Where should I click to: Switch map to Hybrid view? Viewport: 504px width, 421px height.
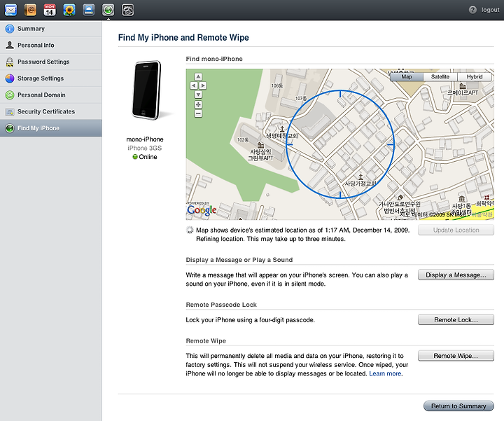click(475, 76)
